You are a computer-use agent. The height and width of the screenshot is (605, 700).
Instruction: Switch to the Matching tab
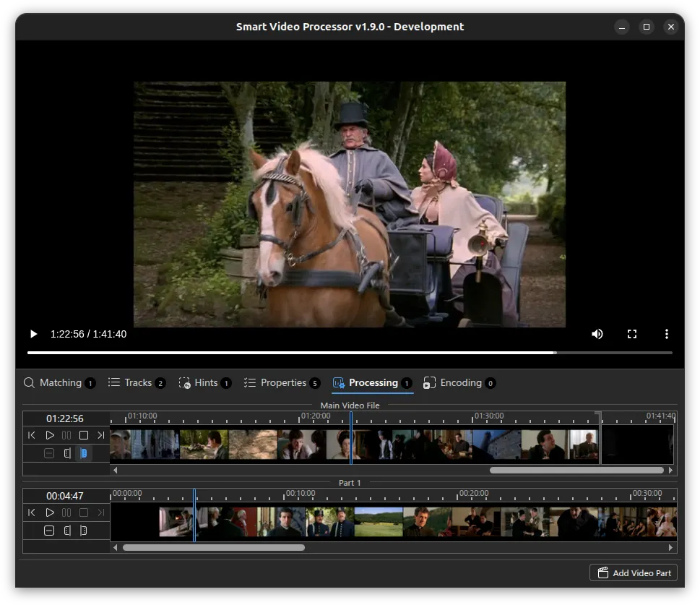point(59,383)
